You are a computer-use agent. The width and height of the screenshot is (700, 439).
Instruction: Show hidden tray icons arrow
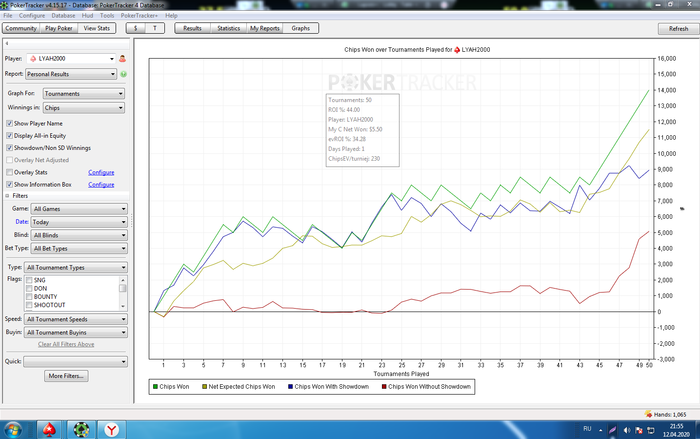click(600, 430)
